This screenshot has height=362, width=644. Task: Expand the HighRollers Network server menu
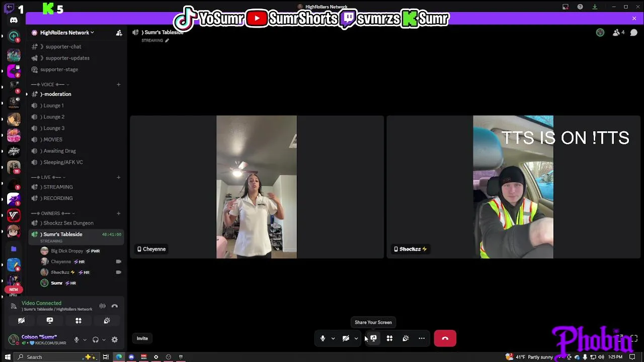[x=67, y=33]
